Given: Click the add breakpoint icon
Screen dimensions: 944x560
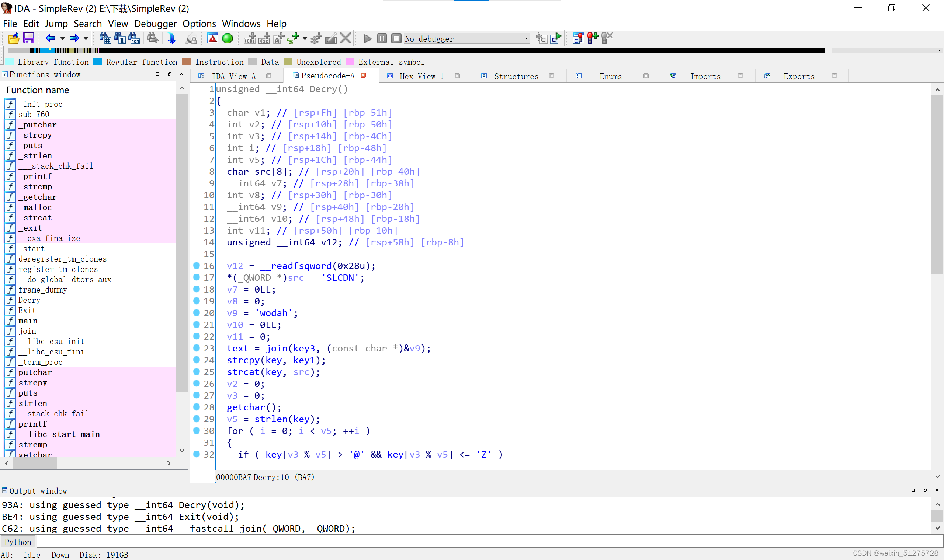Looking at the screenshot, I should (593, 38).
